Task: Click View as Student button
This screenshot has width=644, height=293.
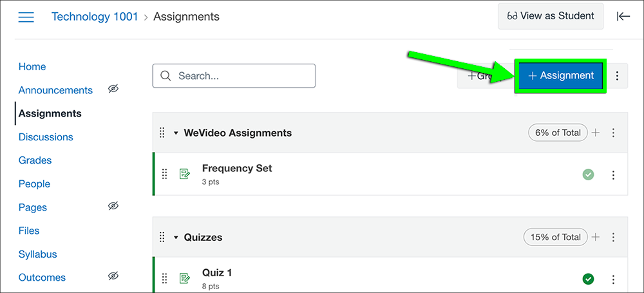Action: pos(551,16)
